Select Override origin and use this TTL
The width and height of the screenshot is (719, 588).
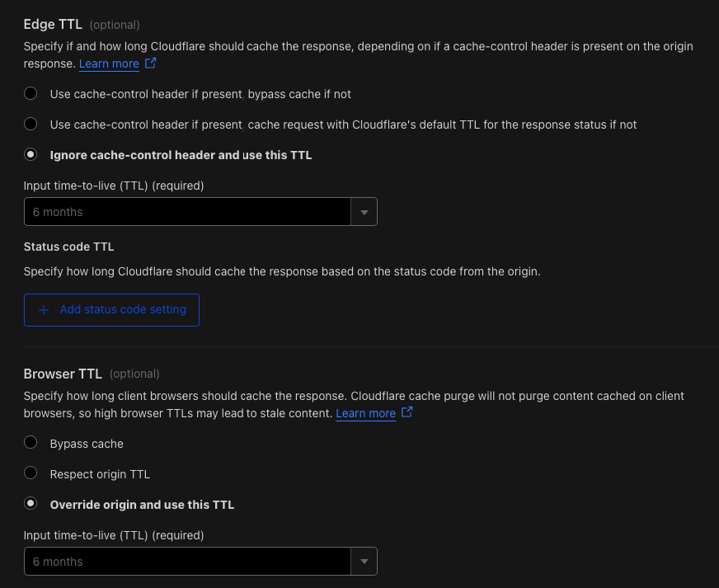click(x=31, y=504)
